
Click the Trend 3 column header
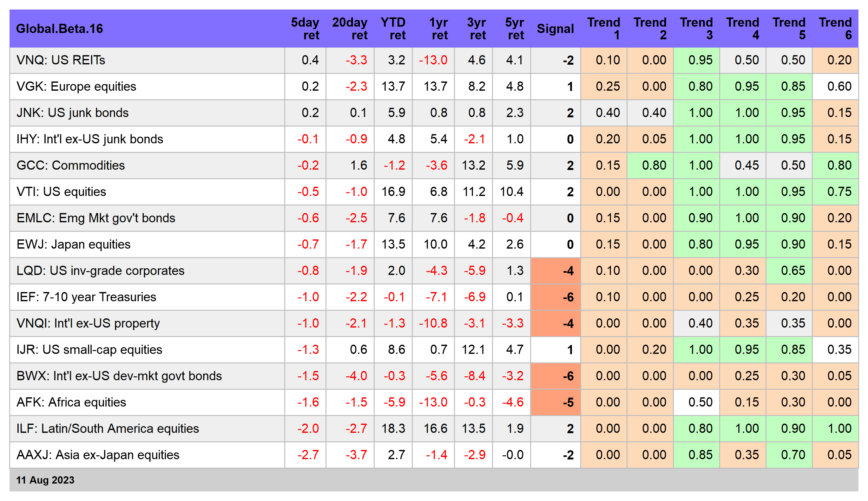pos(696,29)
